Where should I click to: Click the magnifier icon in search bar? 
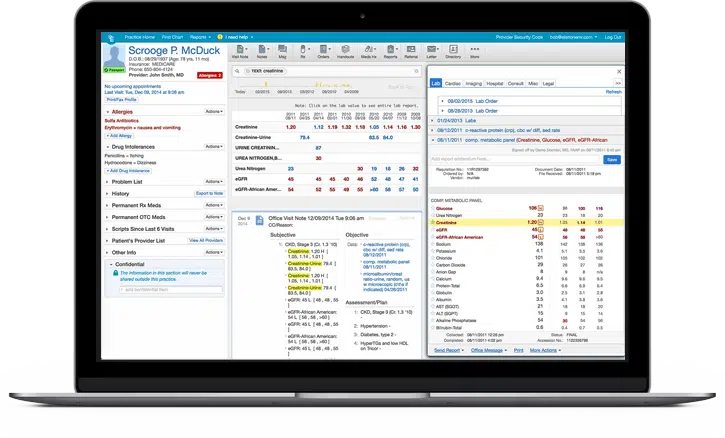tap(237, 71)
